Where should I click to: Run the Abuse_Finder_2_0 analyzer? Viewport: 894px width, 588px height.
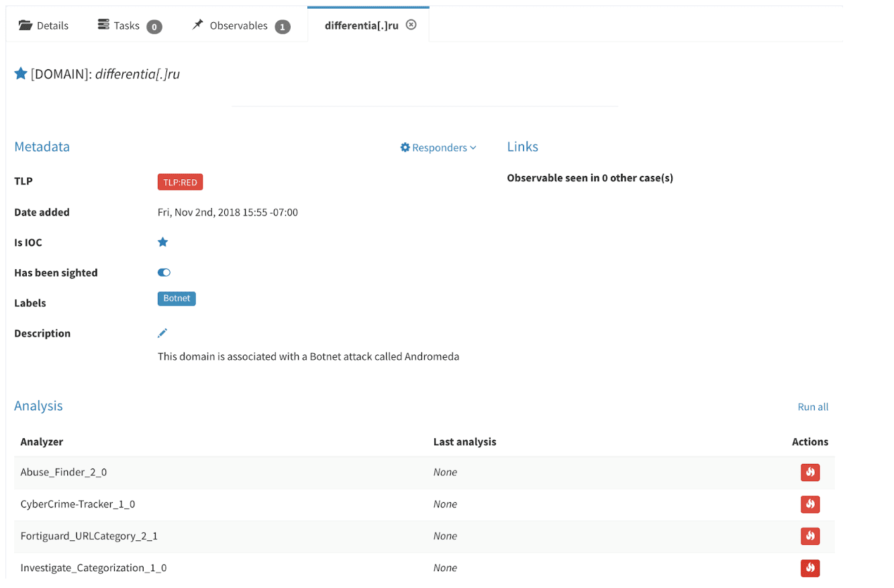(810, 473)
